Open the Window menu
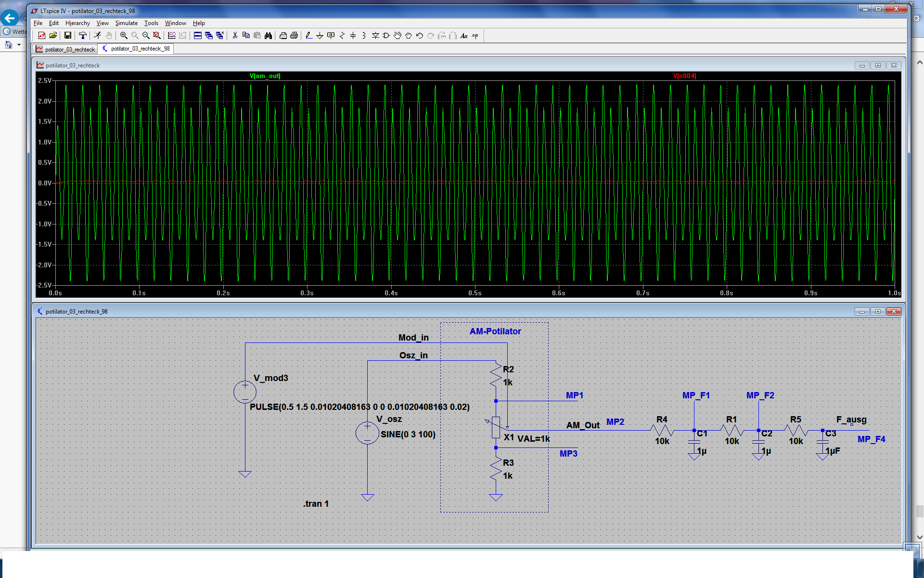The height and width of the screenshot is (578, 924). coord(176,23)
